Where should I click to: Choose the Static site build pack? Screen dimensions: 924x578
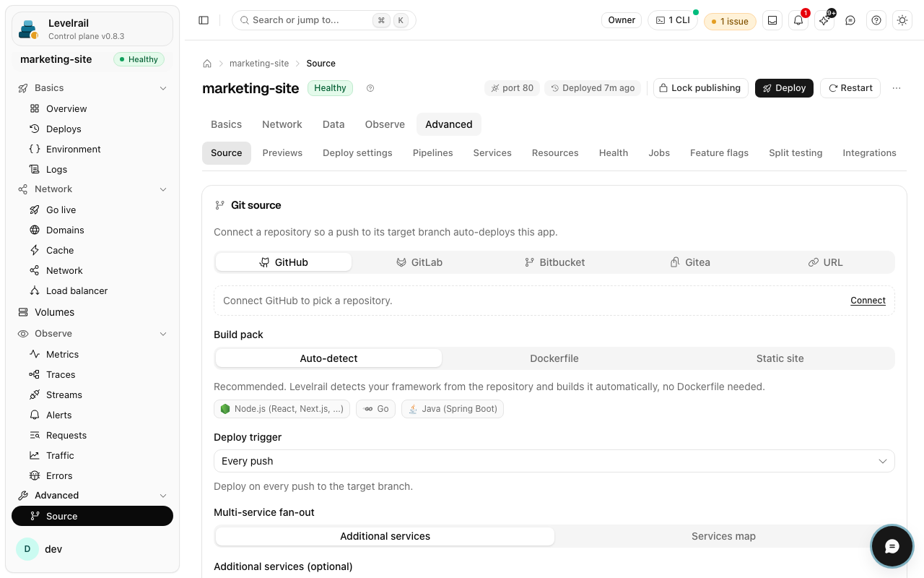(x=780, y=358)
